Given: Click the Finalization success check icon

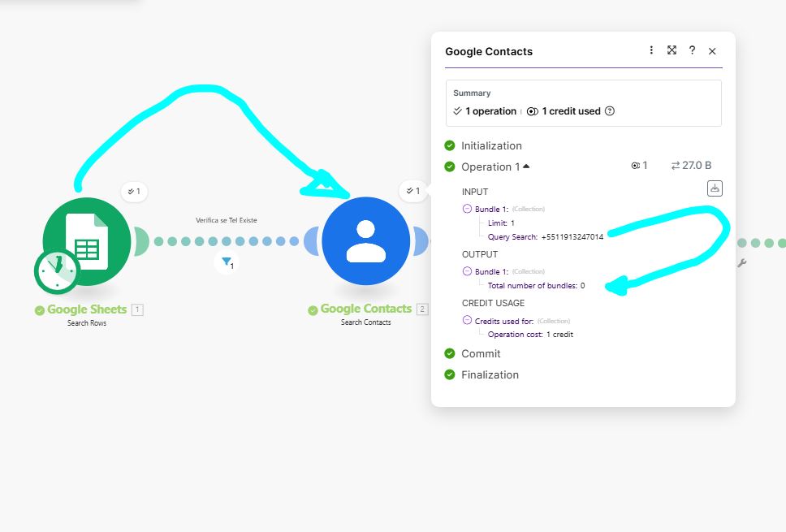Looking at the screenshot, I should point(450,374).
